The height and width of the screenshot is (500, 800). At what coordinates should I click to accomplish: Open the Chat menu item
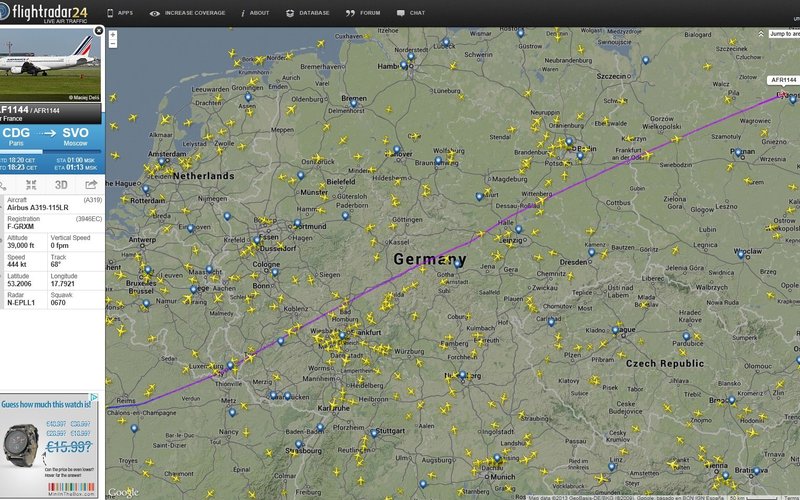(x=411, y=13)
